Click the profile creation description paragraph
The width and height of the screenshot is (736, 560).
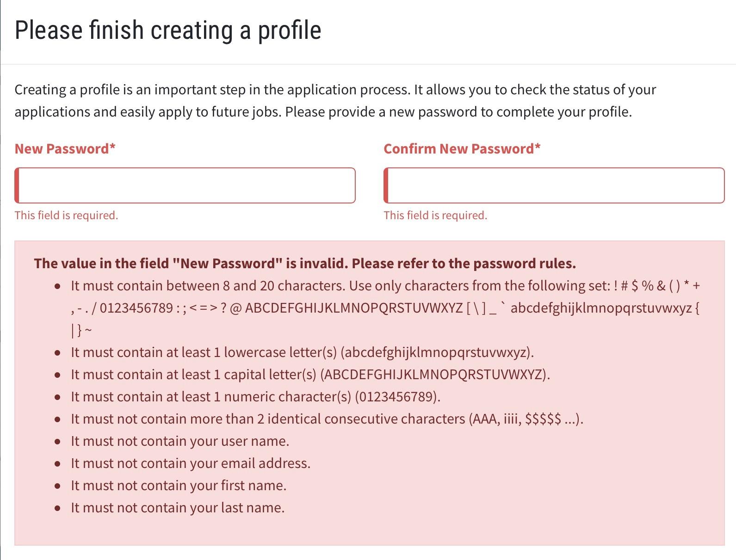click(335, 100)
